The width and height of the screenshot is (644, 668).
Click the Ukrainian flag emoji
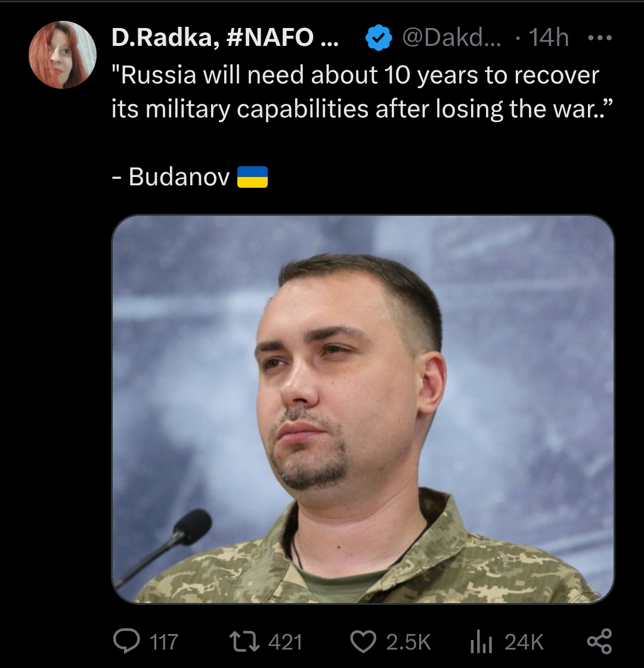(x=252, y=177)
